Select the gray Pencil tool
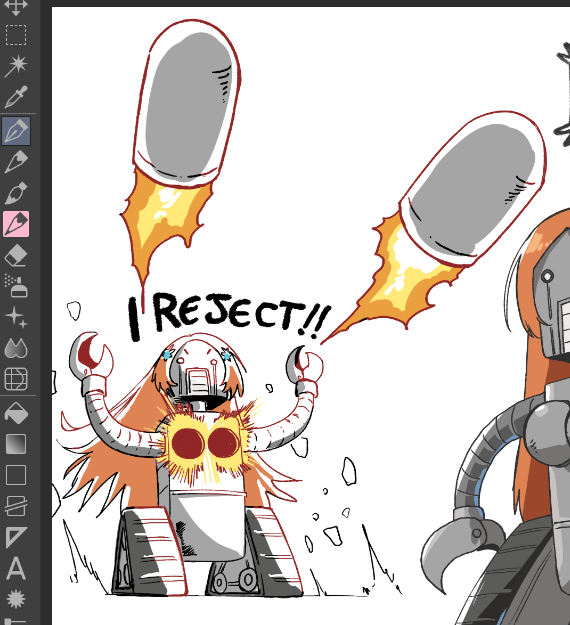The height and width of the screenshot is (625, 570). pyautogui.click(x=16, y=162)
